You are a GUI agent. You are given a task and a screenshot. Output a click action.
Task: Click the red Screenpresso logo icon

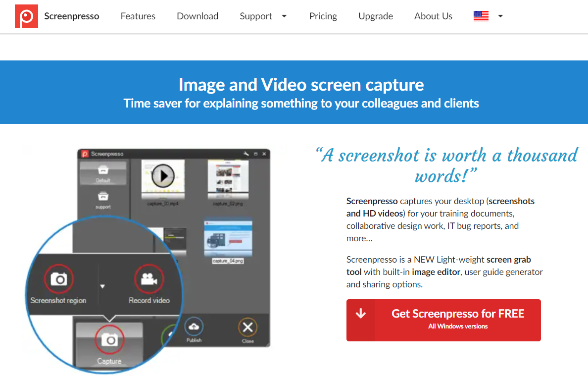(x=26, y=16)
